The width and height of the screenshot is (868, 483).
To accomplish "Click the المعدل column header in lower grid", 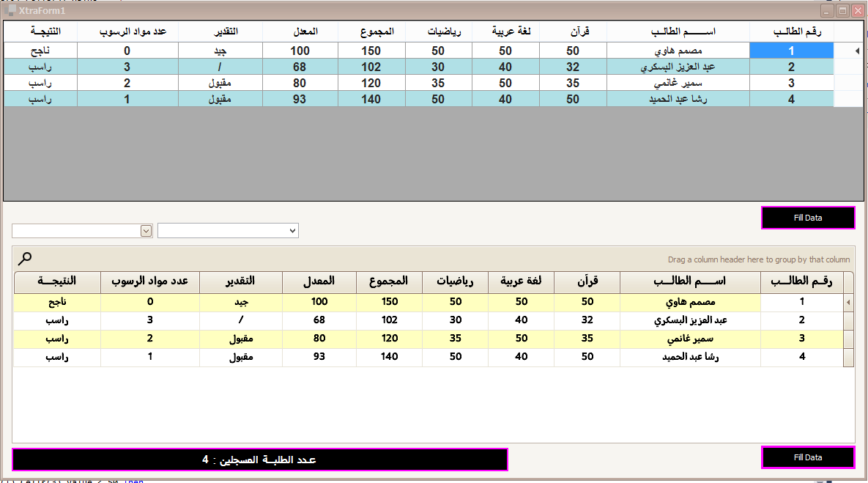I will [319, 282].
